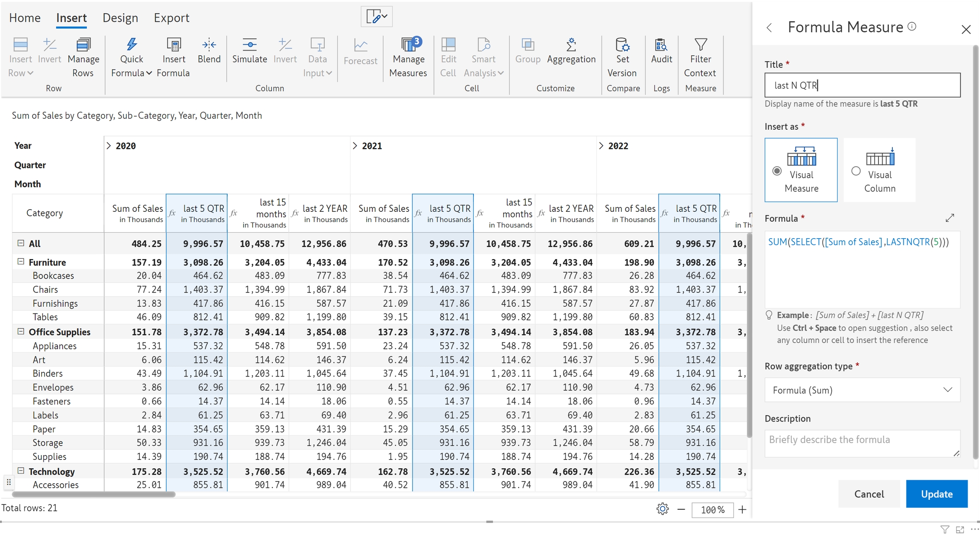The width and height of the screenshot is (980, 550).
Task: Click the Set Version icon
Action: click(x=622, y=45)
